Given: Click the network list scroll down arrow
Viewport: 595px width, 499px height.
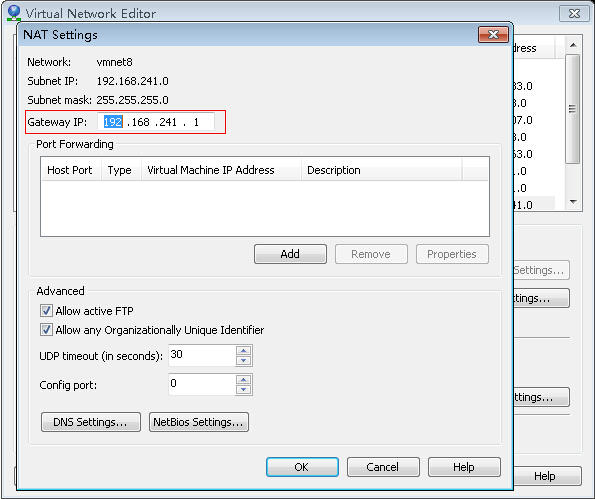Looking at the screenshot, I should [573, 202].
